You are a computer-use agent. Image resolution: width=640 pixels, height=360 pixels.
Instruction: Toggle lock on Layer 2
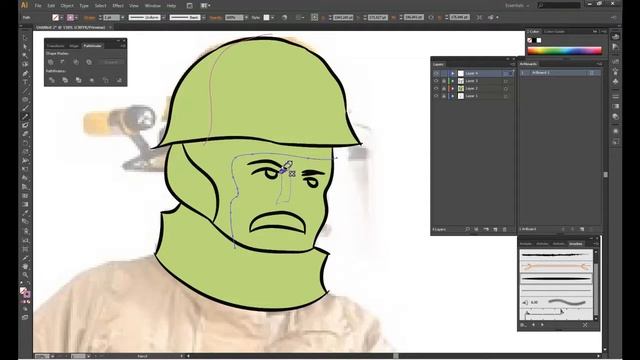click(444, 88)
